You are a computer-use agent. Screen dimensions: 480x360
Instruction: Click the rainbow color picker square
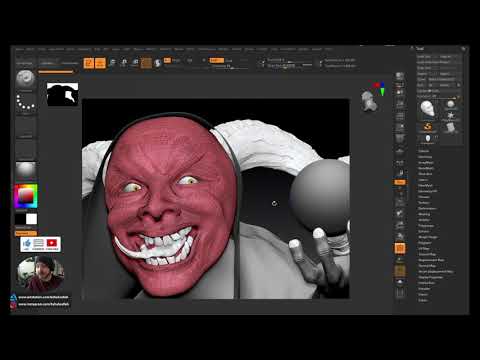click(x=26, y=196)
